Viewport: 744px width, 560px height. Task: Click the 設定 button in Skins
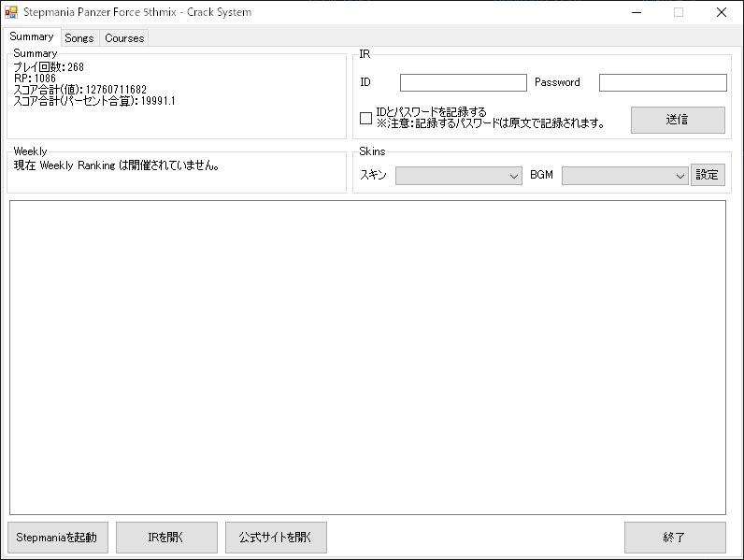click(708, 175)
